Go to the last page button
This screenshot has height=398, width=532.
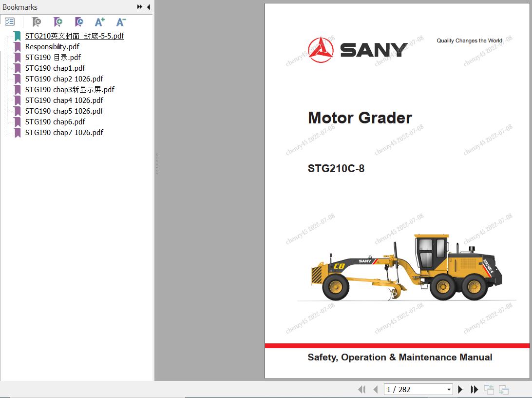475,390
